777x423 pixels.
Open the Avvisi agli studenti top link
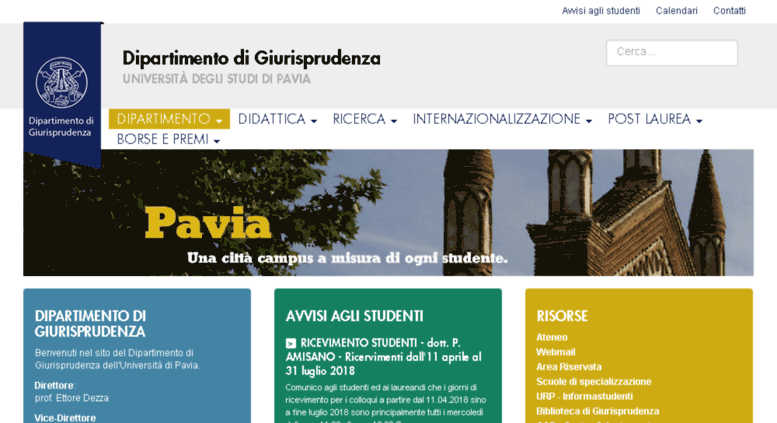(x=601, y=10)
